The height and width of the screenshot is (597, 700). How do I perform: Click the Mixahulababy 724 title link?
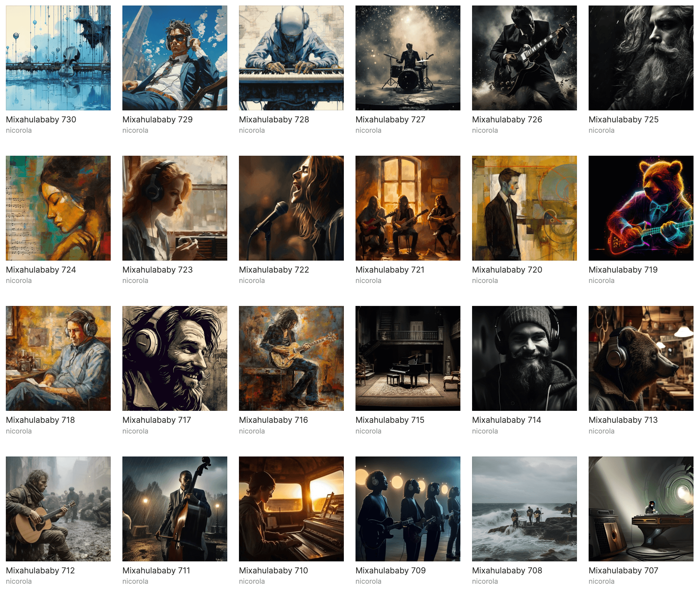(x=41, y=270)
